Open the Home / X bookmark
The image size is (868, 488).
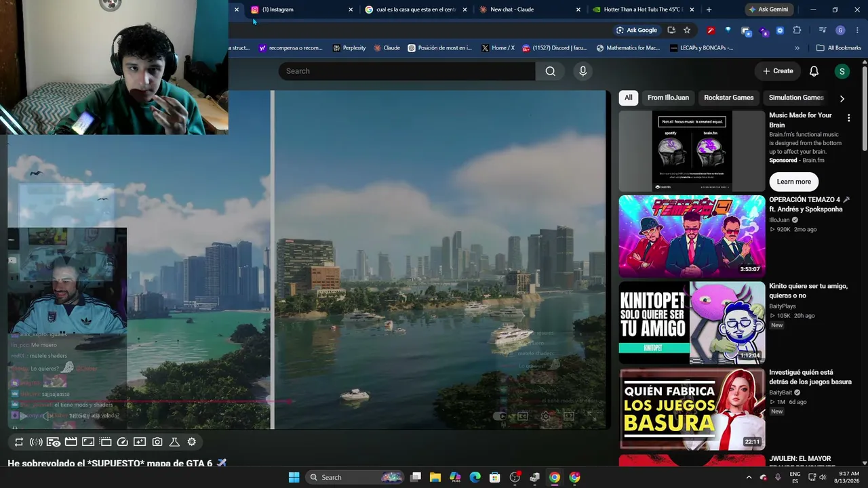point(498,48)
